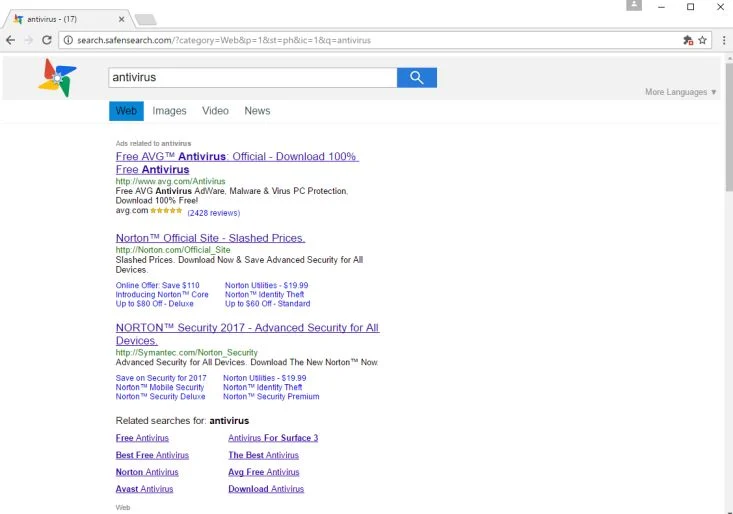Click the 'Ads related to antivirus' label
The width and height of the screenshot is (733, 514).
click(153, 143)
